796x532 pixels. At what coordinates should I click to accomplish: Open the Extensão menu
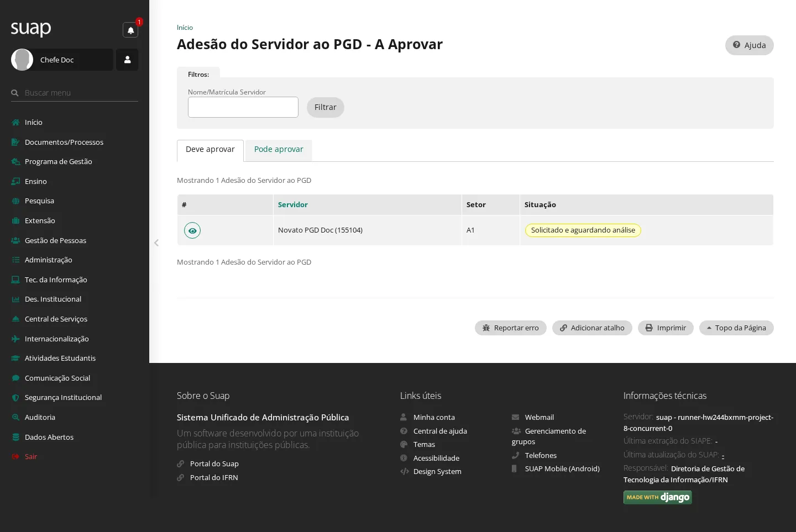point(75,220)
